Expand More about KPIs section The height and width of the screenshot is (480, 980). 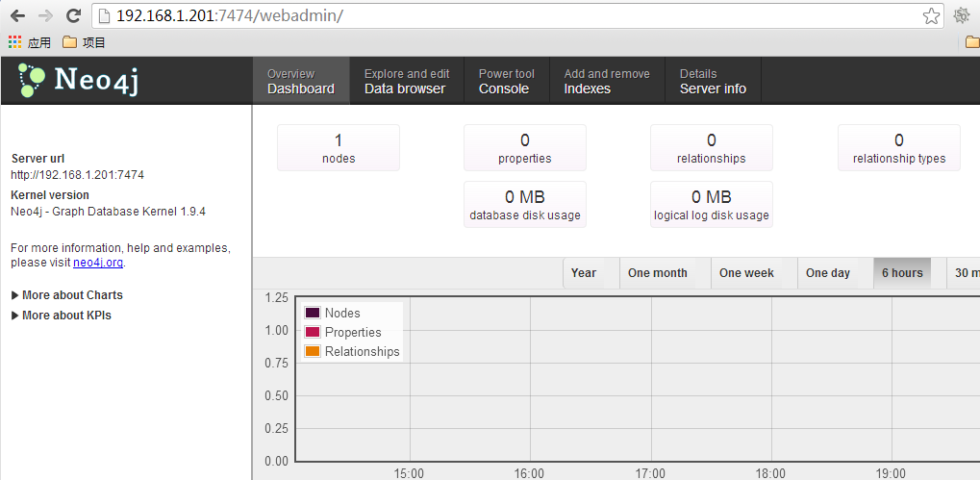pyautogui.click(x=62, y=315)
